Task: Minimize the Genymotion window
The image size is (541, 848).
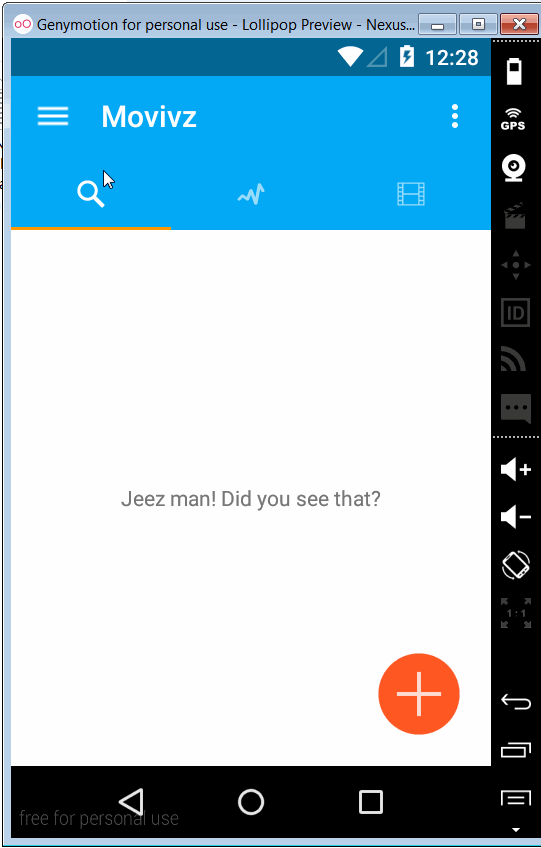Action: [x=438, y=24]
